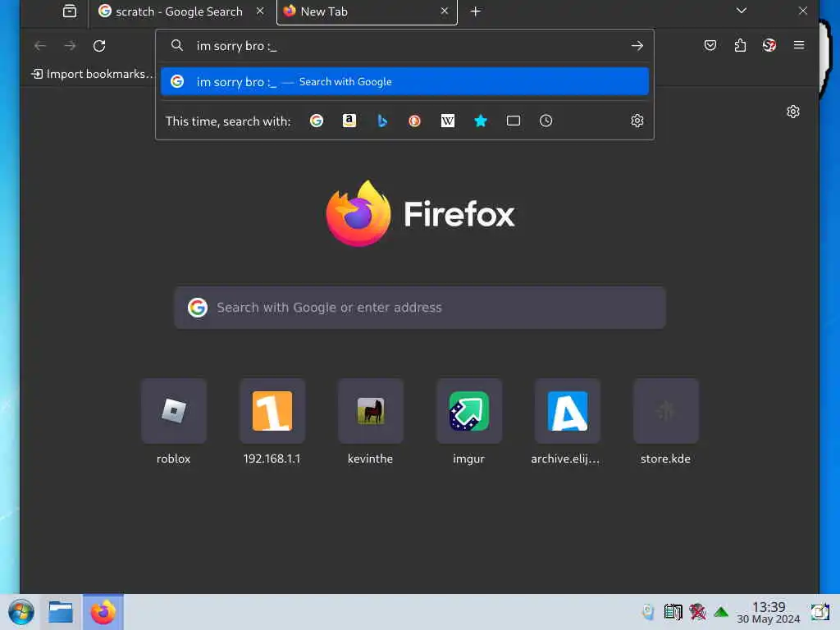The width and height of the screenshot is (840, 630).
Task: Click the Firefox taskbar button
Action: click(x=103, y=612)
